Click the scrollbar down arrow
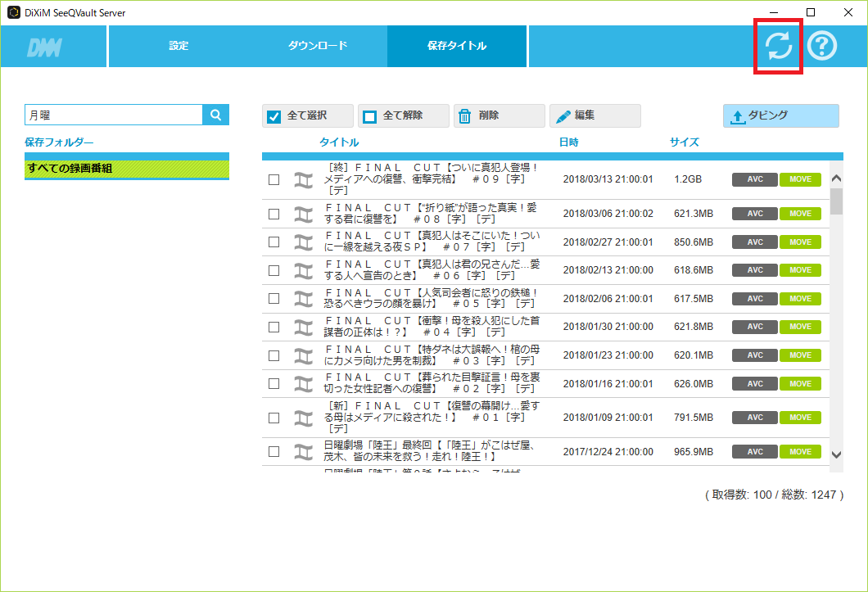The width and height of the screenshot is (868, 592). [836, 456]
